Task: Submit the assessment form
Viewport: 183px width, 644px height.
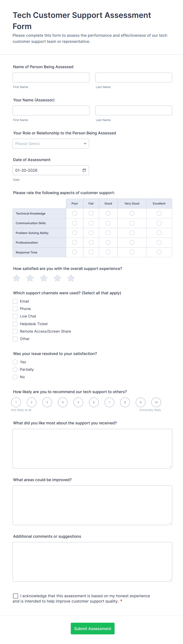Action: pos(93,628)
